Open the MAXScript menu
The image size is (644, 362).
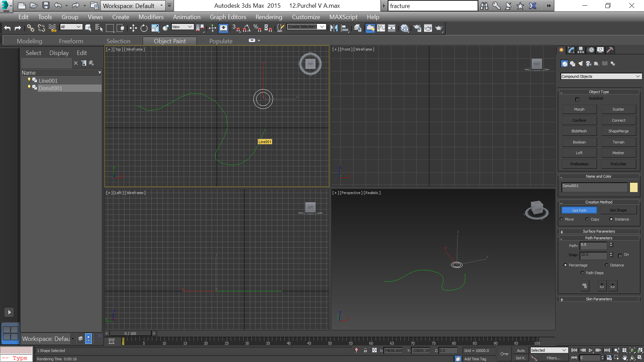(x=343, y=17)
